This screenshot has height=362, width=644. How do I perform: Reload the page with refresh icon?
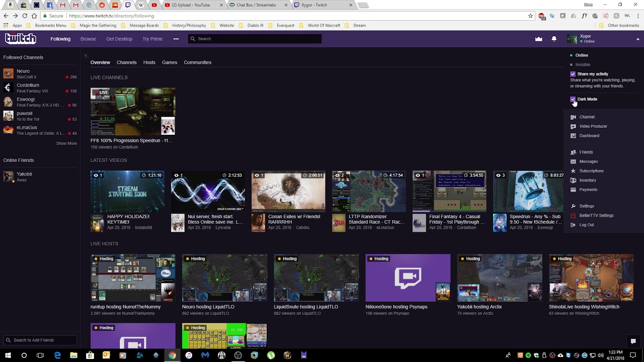click(x=25, y=16)
